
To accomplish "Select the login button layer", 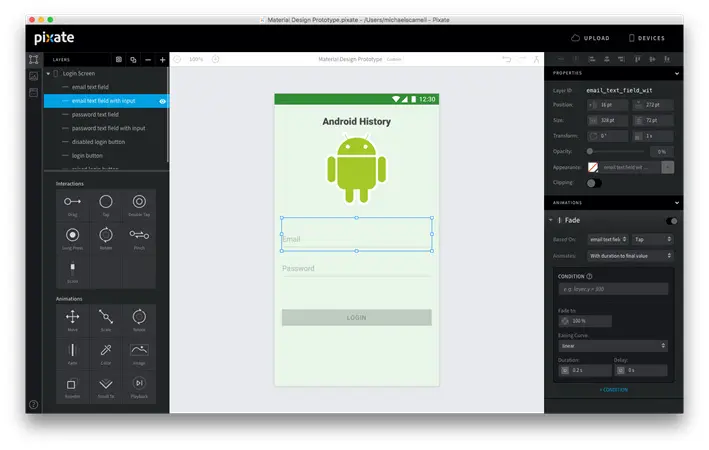I will pos(87,156).
